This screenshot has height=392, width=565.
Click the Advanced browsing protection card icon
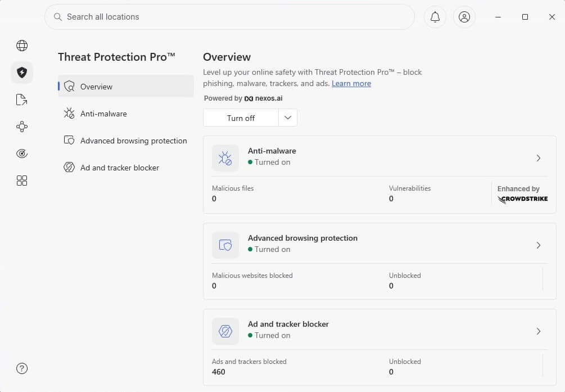click(225, 245)
